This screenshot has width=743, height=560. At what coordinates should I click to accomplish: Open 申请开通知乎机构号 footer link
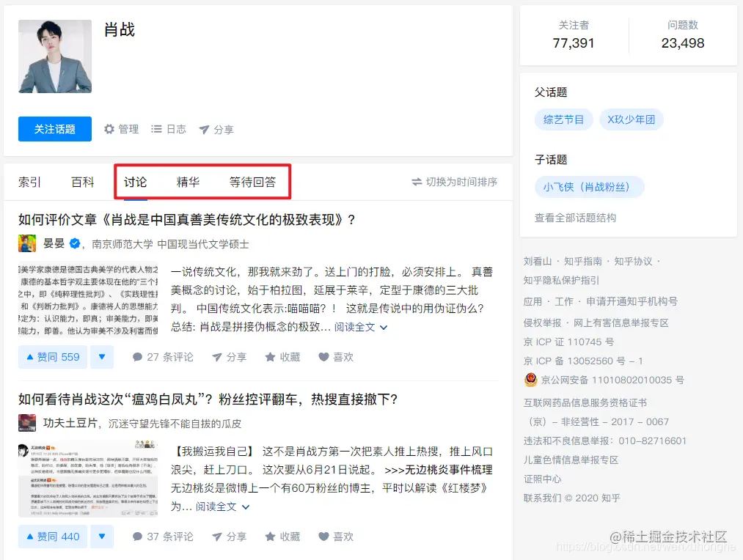[632, 301]
